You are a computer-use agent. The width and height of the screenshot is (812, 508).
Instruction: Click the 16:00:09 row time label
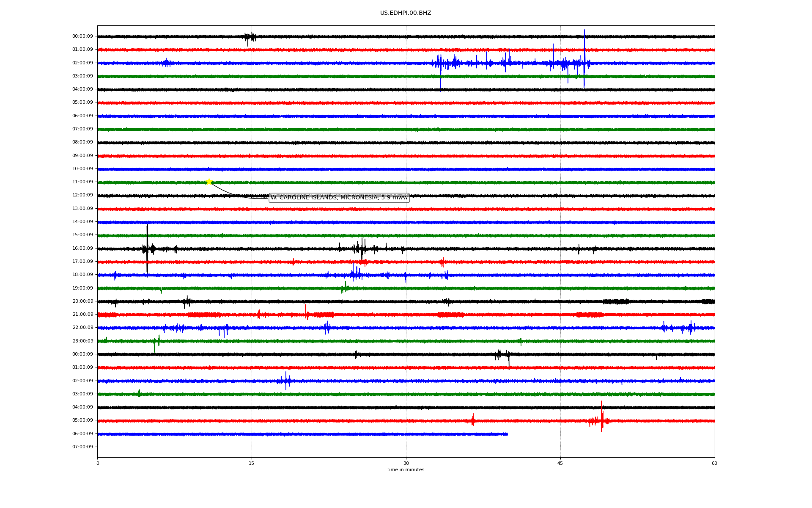[x=82, y=248]
